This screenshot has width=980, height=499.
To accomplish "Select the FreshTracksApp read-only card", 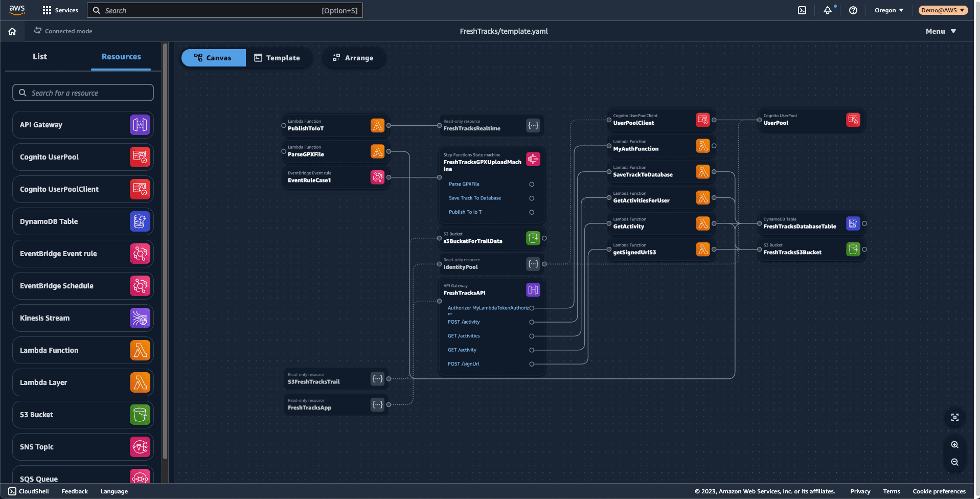I will coord(336,404).
